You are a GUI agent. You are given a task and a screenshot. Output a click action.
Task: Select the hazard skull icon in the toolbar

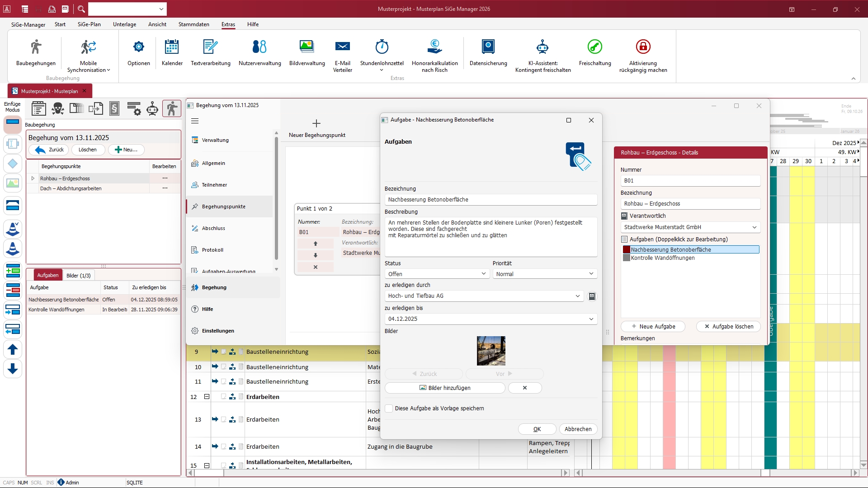click(x=57, y=109)
